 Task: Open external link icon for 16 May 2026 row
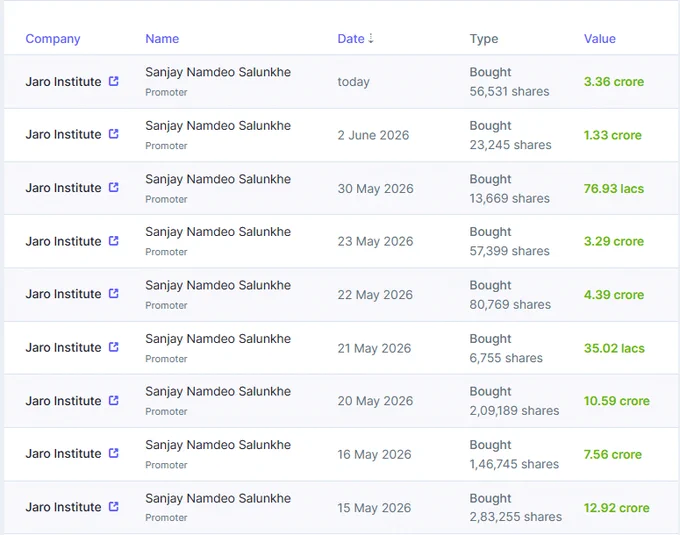pos(113,453)
